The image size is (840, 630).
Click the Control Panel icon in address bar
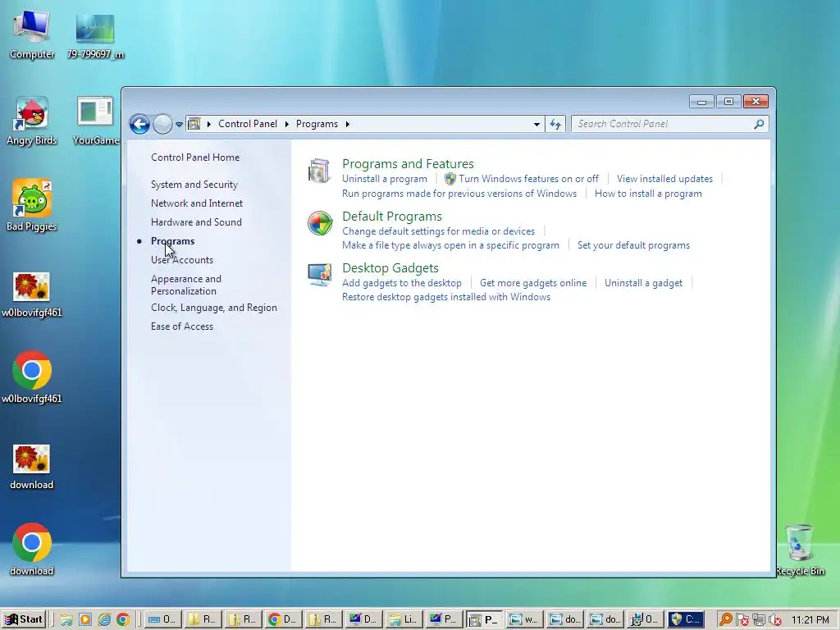[x=194, y=124]
